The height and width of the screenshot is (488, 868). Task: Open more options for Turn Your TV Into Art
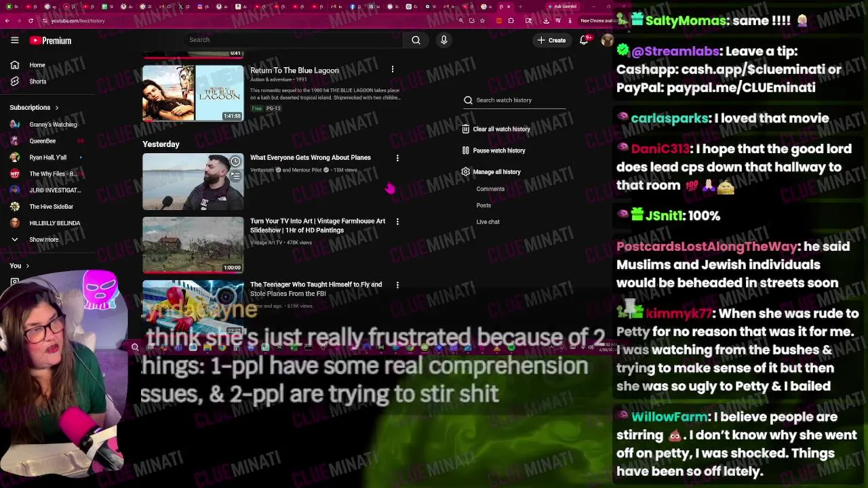point(397,222)
